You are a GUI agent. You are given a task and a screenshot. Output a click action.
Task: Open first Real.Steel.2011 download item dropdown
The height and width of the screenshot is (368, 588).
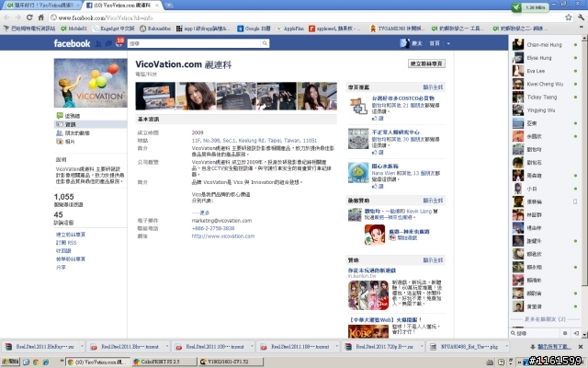coord(82,347)
